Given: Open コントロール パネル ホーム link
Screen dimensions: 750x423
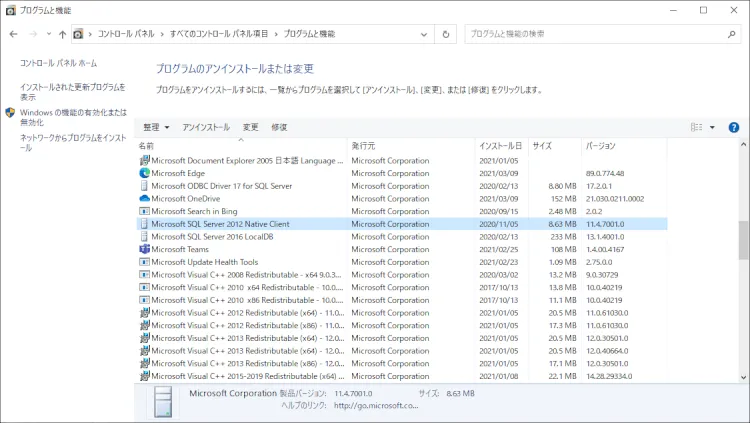Looking at the screenshot, I should [x=58, y=63].
